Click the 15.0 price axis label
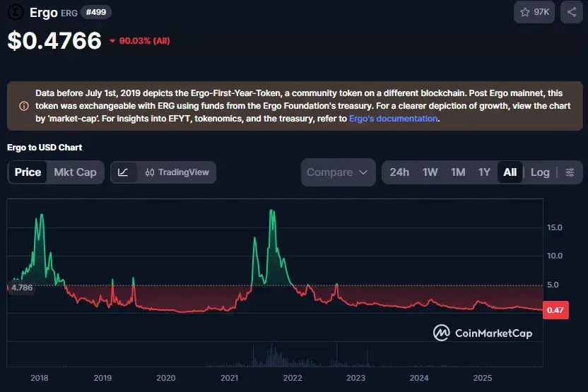The width and height of the screenshot is (588, 392). [555, 227]
